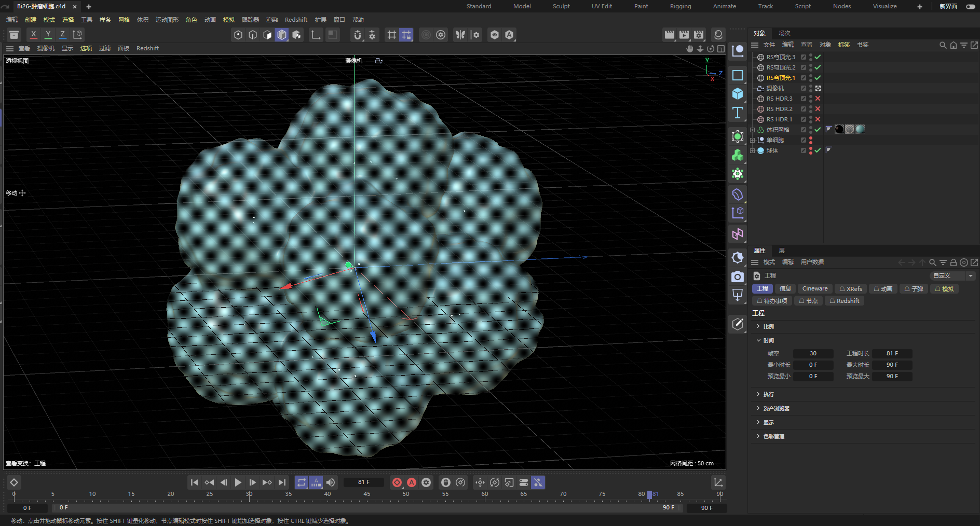Open the Redshift menu in main menu bar
Screen dimensions: 980x526
point(296,20)
